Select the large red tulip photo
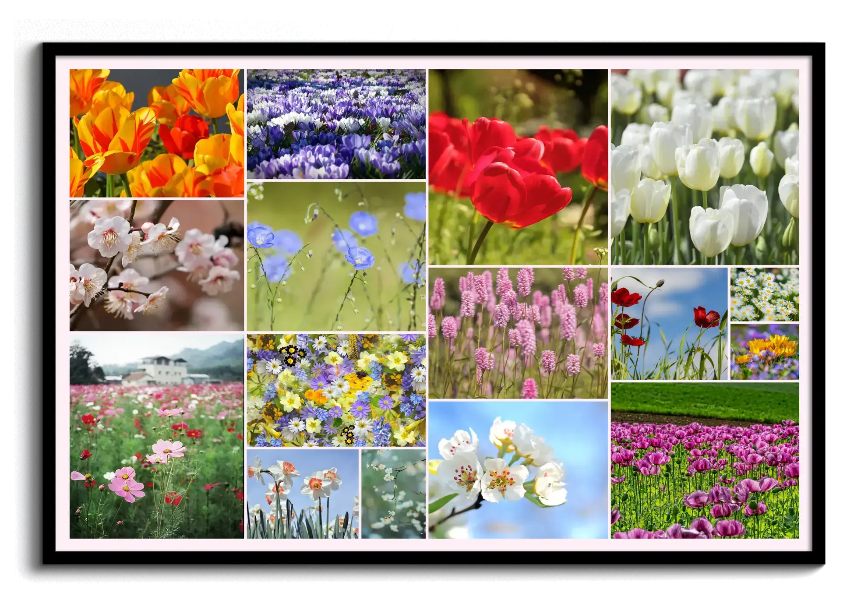The height and width of the screenshot is (607, 868). click(518, 166)
